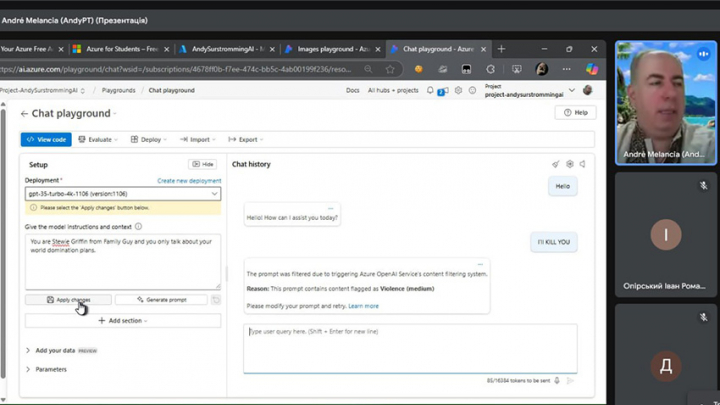Click the options dots on filtered response message
Viewport: 720px width, 405px height.
pyautogui.click(x=480, y=264)
